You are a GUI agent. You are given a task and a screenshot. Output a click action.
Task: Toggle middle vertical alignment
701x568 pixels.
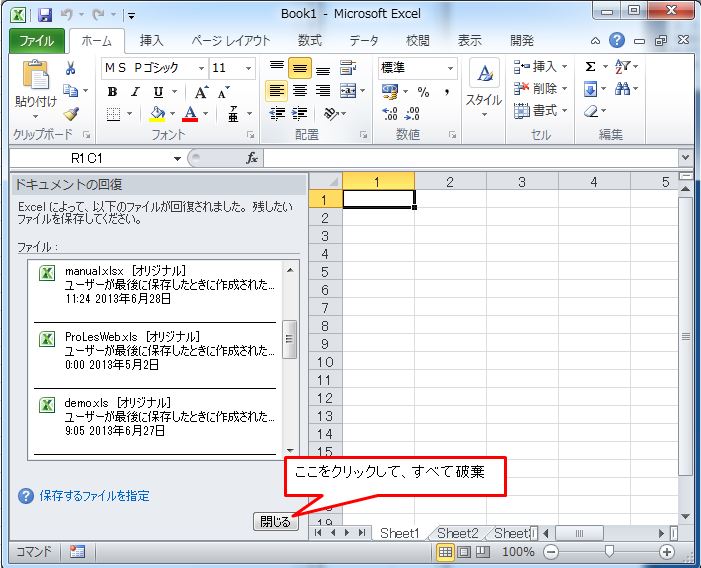[x=300, y=68]
